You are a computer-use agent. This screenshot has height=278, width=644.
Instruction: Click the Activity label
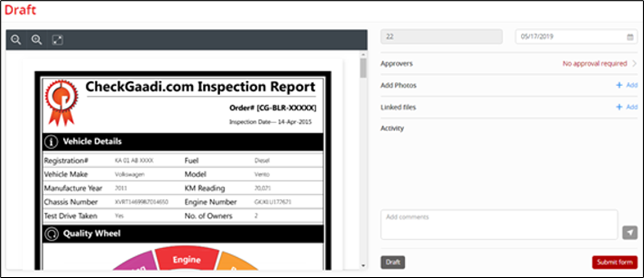(x=392, y=128)
